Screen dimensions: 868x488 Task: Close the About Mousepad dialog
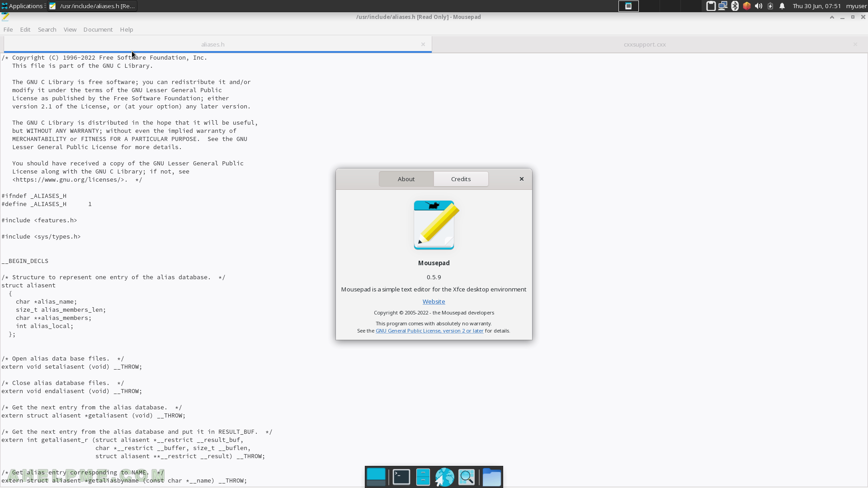pos(522,179)
